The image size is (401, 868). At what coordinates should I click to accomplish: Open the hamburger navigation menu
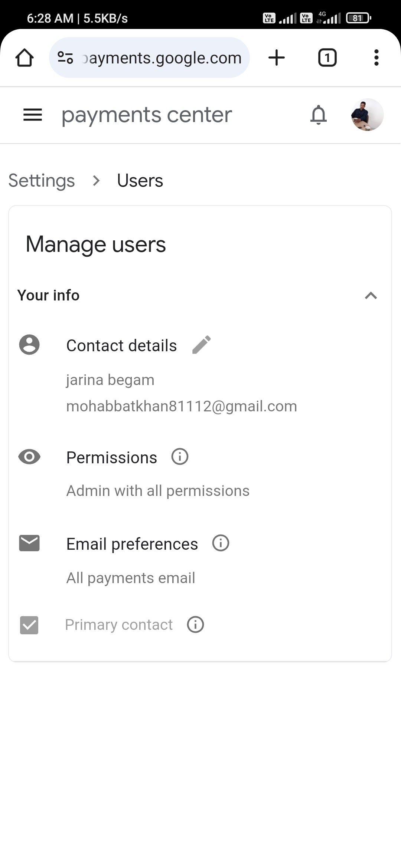33,115
